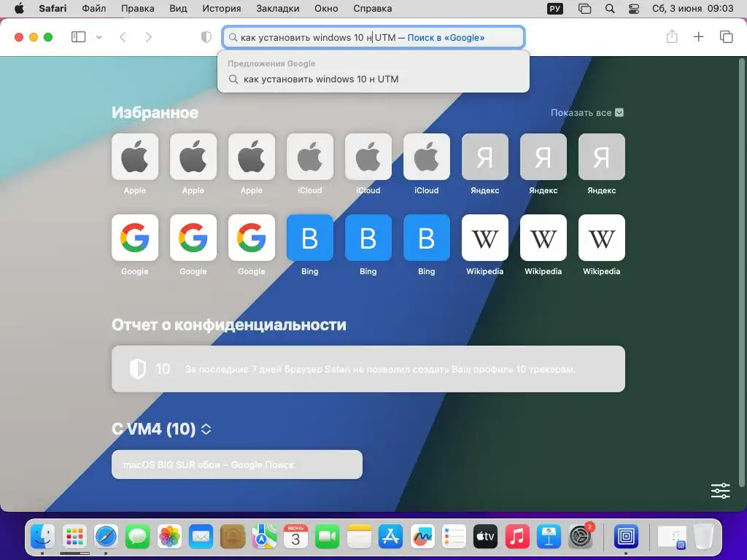Open the Закладки menu
The height and width of the screenshot is (560, 747).
(x=278, y=9)
